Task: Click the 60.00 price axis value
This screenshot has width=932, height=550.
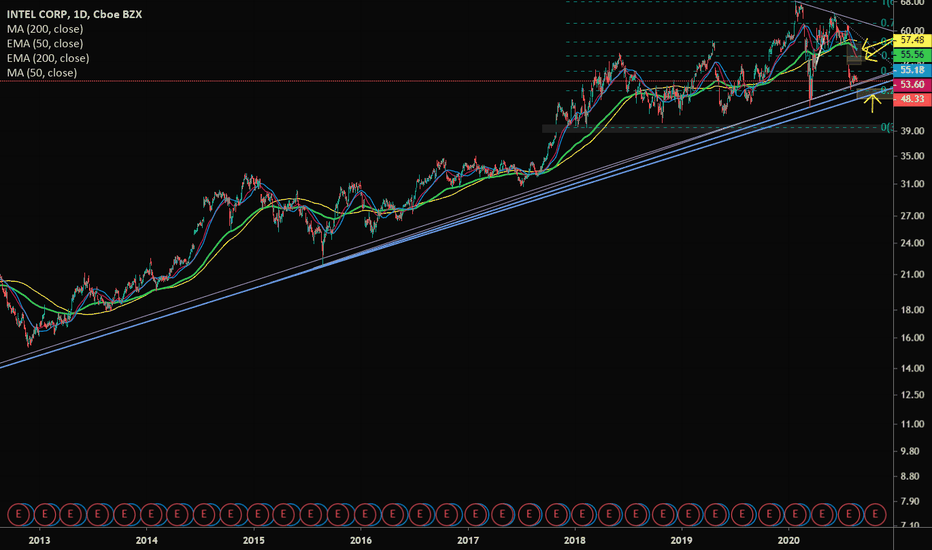Action: 912,31
